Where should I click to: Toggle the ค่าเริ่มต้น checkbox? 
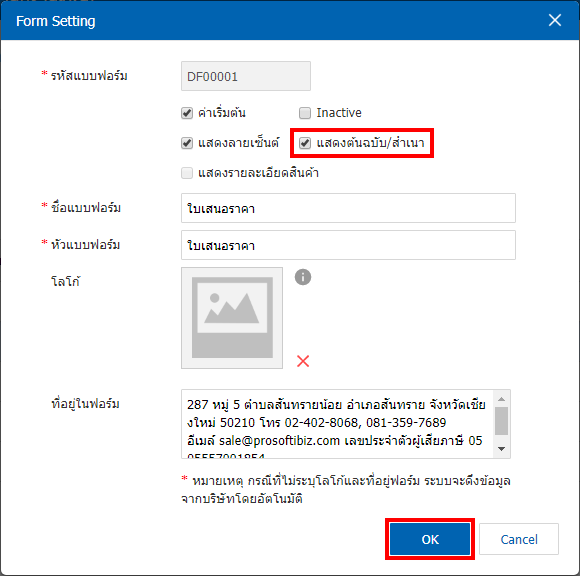pos(187,113)
